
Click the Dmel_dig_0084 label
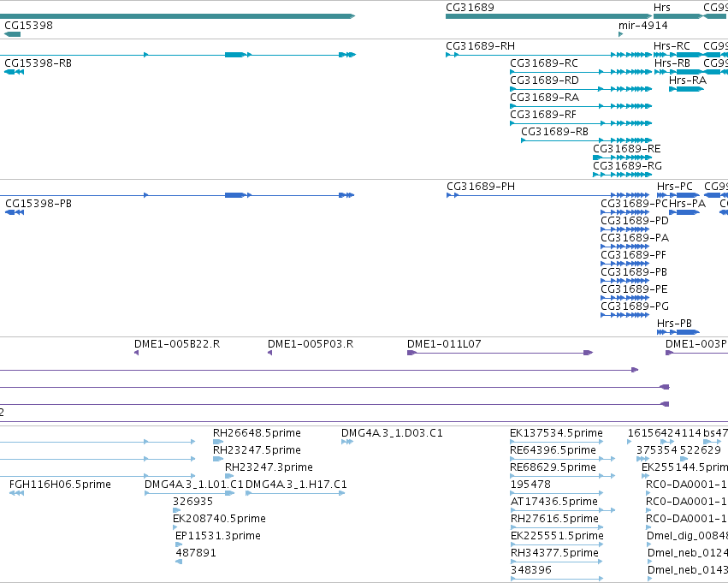pyautogui.click(x=687, y=536)
